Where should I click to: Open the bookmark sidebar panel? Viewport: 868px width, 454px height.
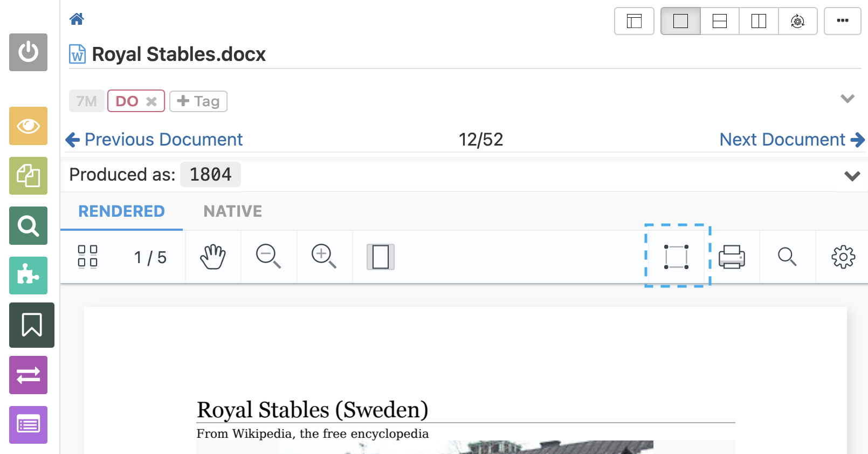31,325
